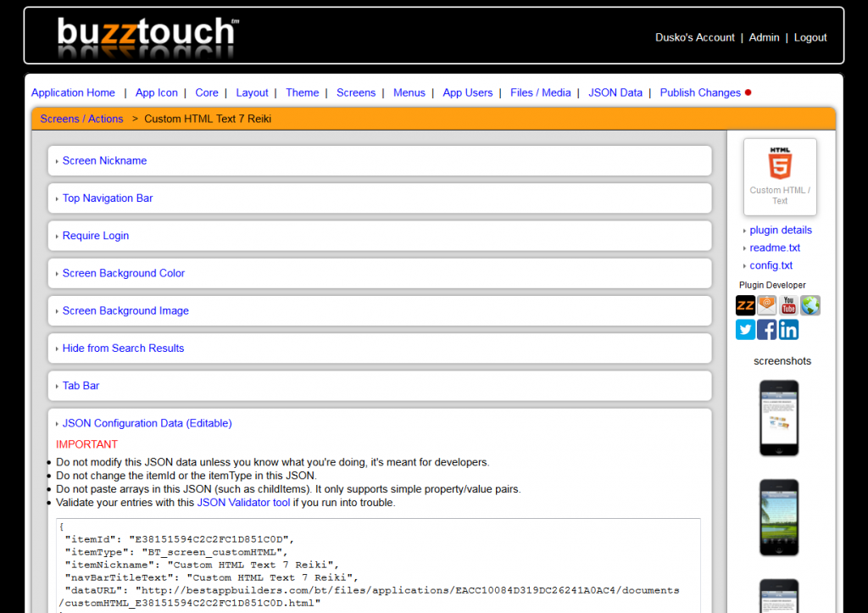Open the developer's Twitter icon
The image size is (868, 613).
(x=745, y=330)
